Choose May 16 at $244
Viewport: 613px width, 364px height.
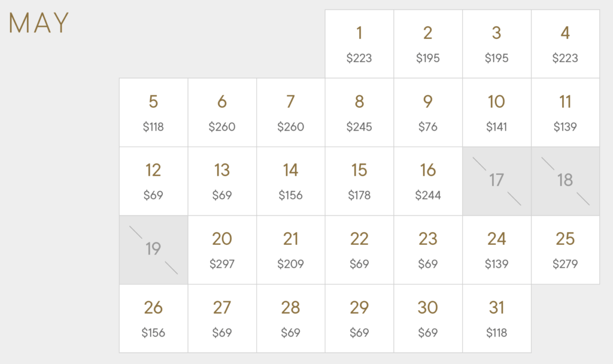click(x=428, y=181)
